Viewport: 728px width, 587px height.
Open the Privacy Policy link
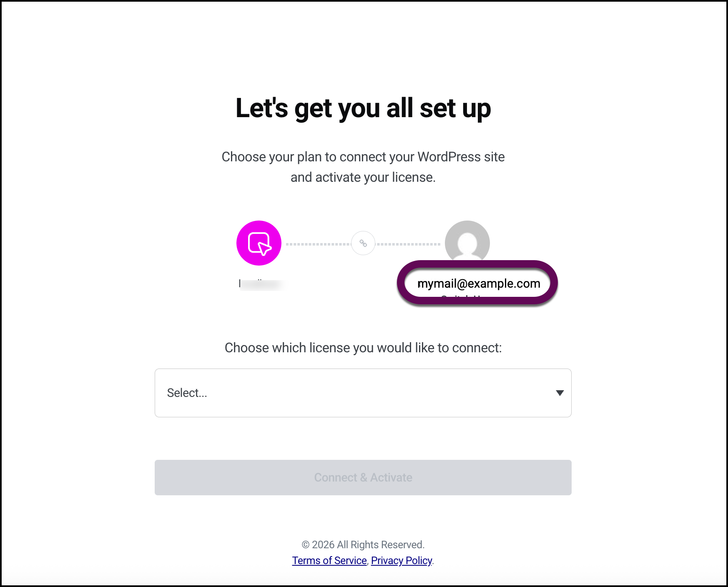point(401,560)
